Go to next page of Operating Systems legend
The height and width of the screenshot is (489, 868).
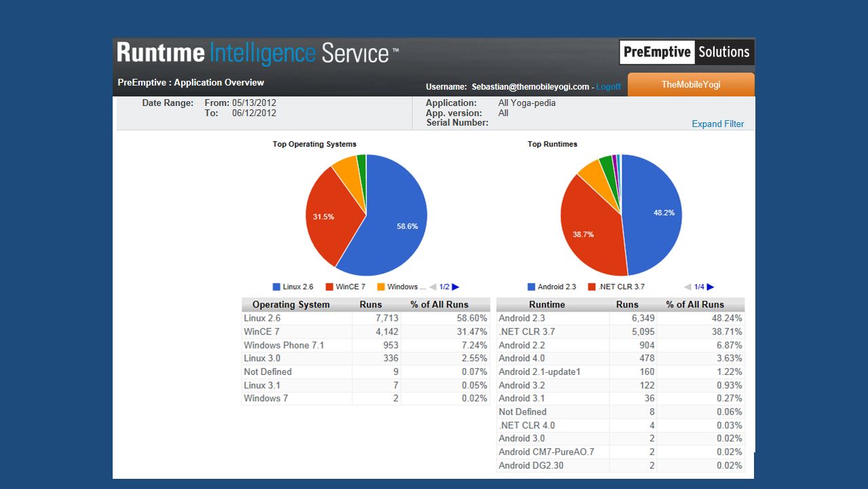tap(455, 287)
